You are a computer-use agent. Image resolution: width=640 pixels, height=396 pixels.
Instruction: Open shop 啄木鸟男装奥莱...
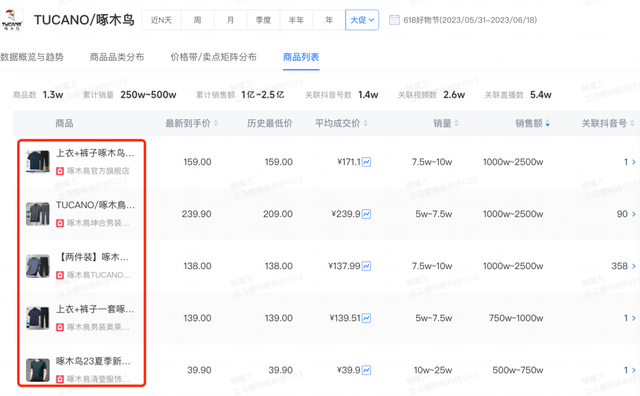click(x=98, y=327)
